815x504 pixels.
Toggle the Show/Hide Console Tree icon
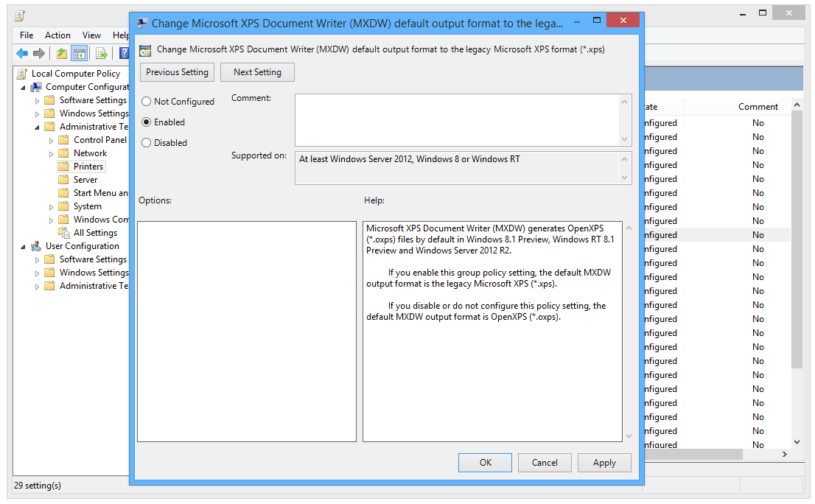coord(80,52)
